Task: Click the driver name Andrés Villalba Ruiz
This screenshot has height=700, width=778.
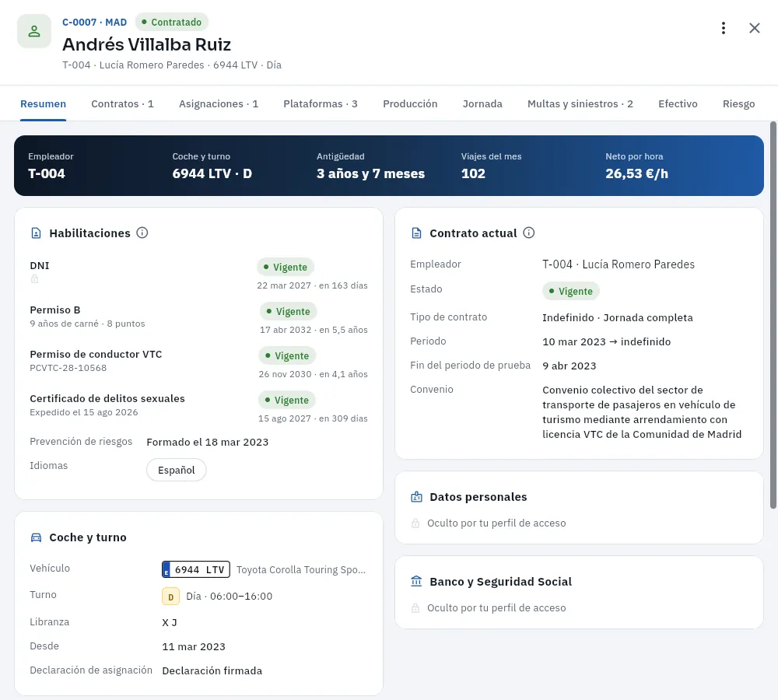Action: [x=147, y=44]
